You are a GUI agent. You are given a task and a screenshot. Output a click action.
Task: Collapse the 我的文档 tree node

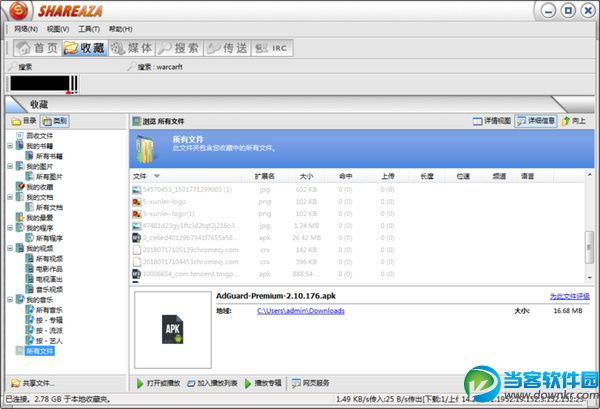(x=10, y=197)
